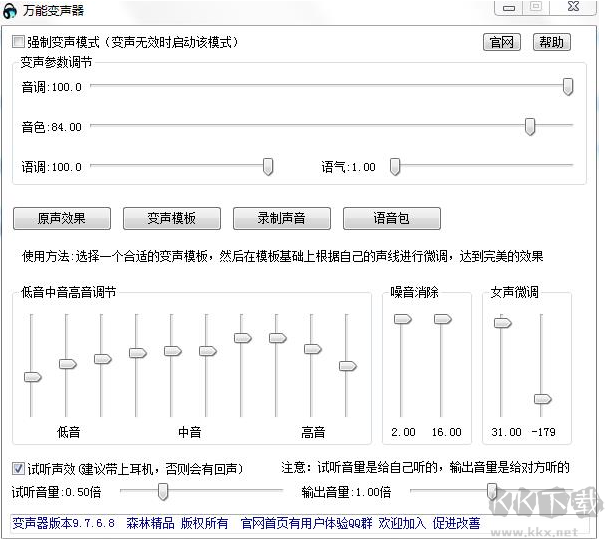
Task: Open the 语音包 voice pack button
Action: tap(391, 218)
